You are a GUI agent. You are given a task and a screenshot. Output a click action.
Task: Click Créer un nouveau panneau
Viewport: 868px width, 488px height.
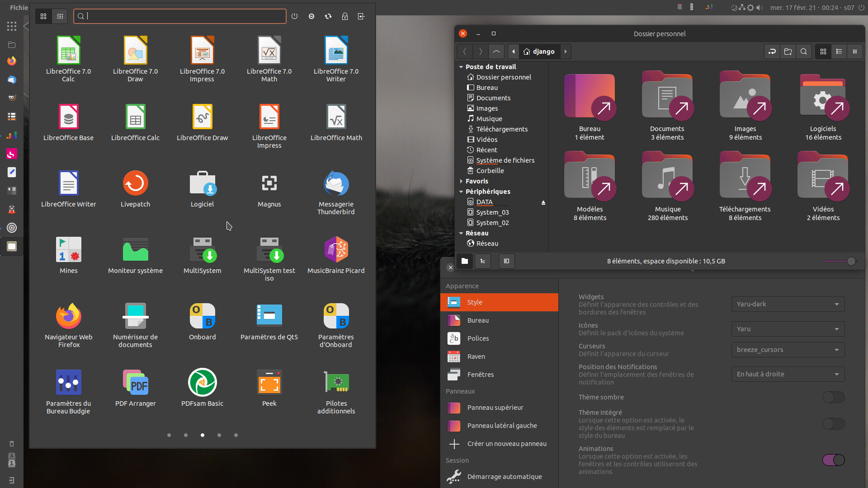[x=506, y=444]
